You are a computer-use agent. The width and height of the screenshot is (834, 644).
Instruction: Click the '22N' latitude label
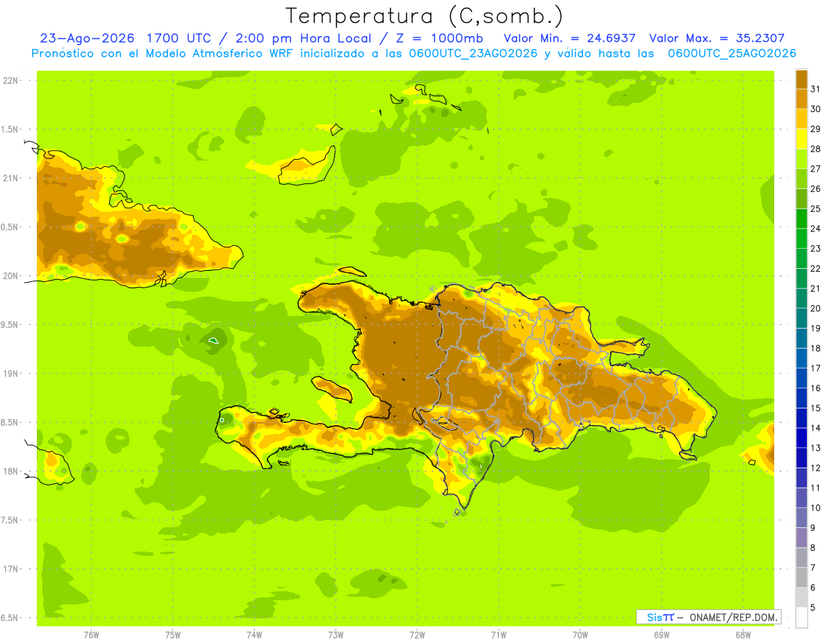click(x=11, y=81)
